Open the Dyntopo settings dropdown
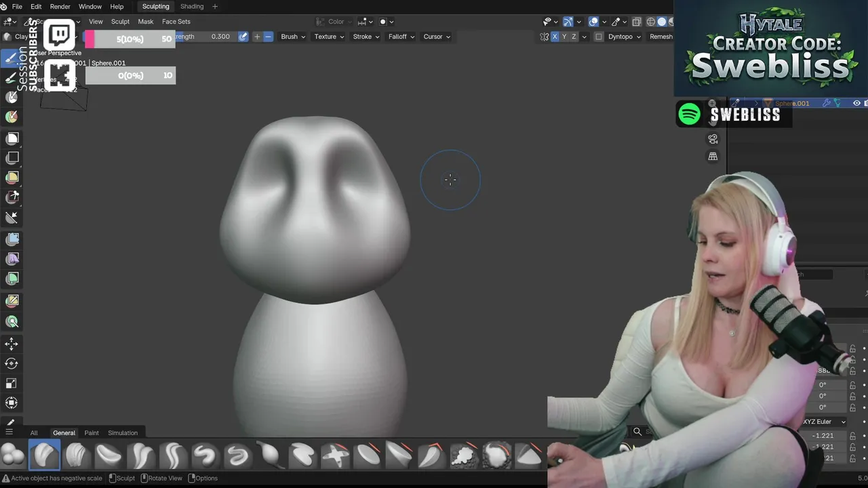This screenshot has width=868, height=488. pos(625,37)
